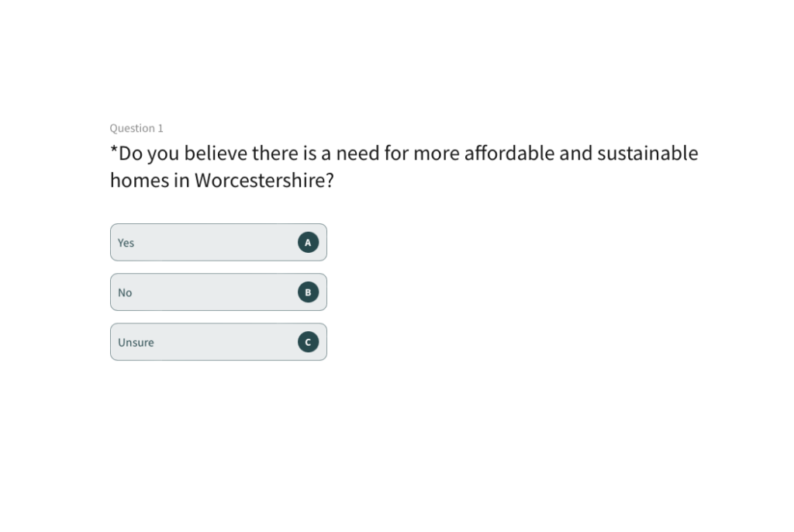This screenshot has height=532, width=794.
Task: Click the A key badge icon
Action: click(308, 242)
